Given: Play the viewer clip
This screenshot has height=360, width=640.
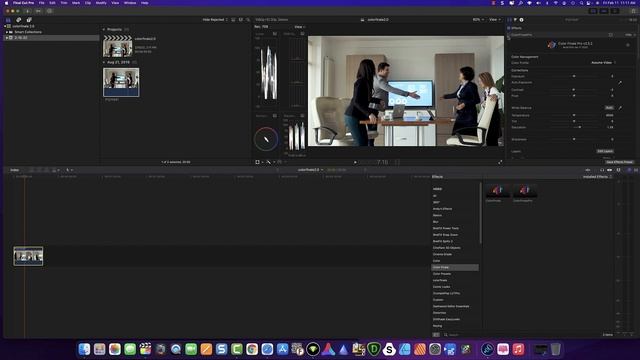Looking at the screenshot, I should [x=355, y=162].
